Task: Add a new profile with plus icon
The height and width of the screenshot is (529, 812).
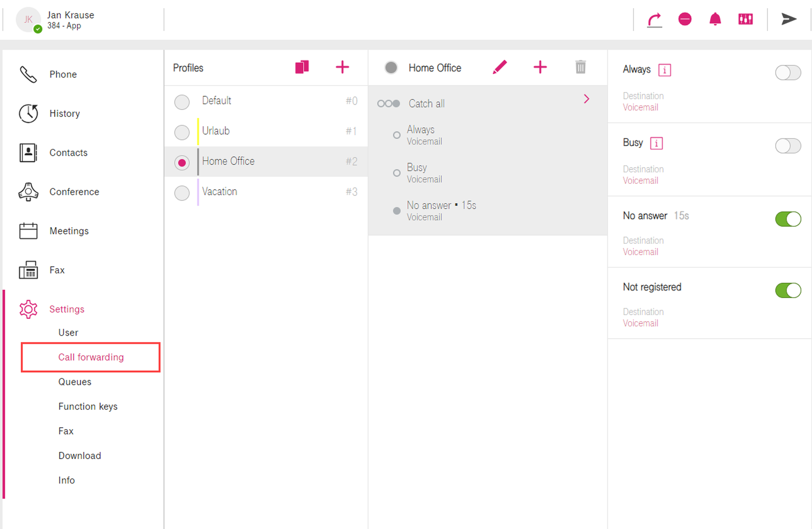Action: click(x=342, y=67)
